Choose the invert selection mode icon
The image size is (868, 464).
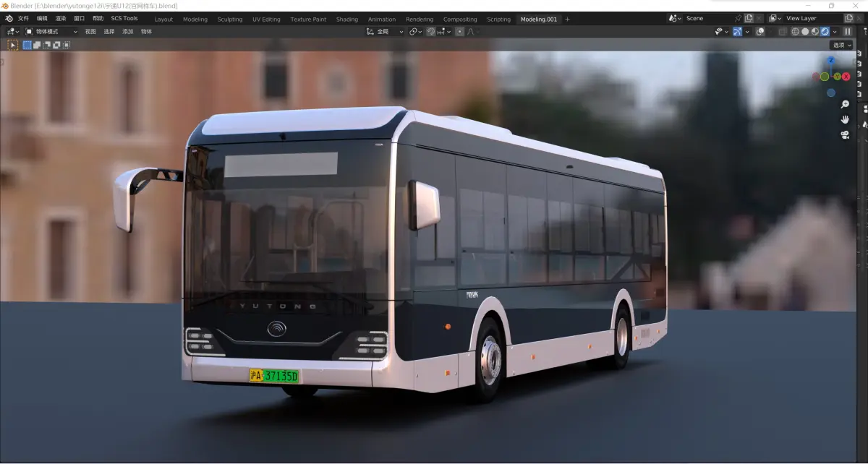click(x=56, y=45)
